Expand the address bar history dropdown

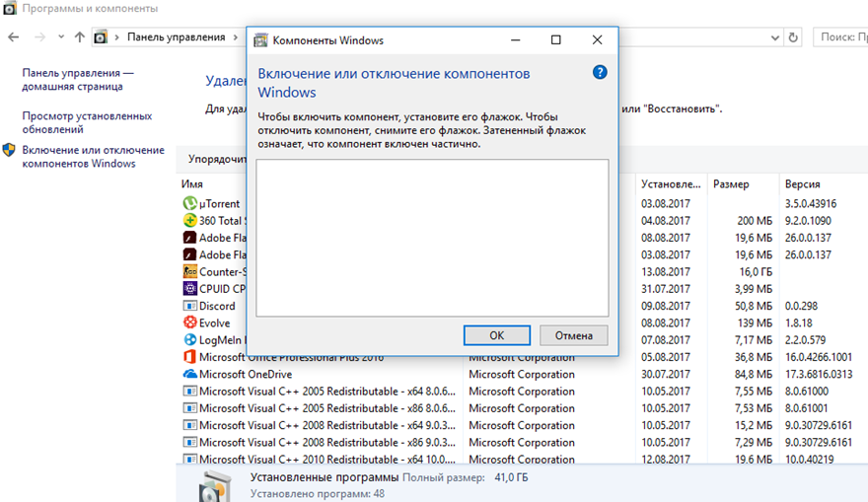pyautogui.click(x=775, y=37)
